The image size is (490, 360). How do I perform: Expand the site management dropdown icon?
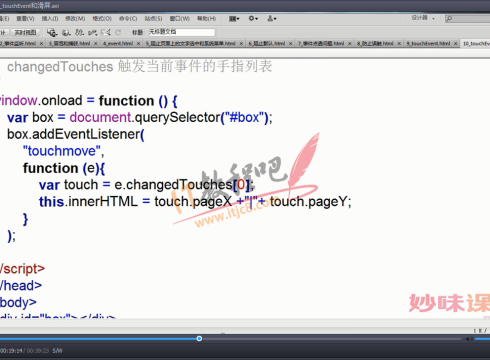tap(272, 19)
